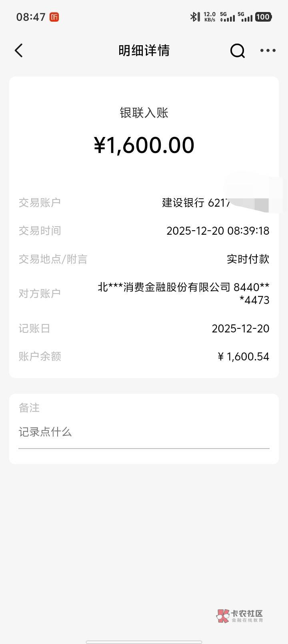Tap the 卡农社区 watermark logo
288x644 pixels.
pos(240,616)
